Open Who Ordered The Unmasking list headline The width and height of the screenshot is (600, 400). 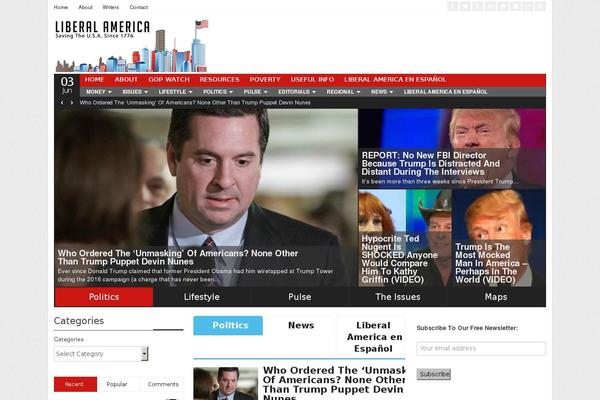click(x=334, y=383)
